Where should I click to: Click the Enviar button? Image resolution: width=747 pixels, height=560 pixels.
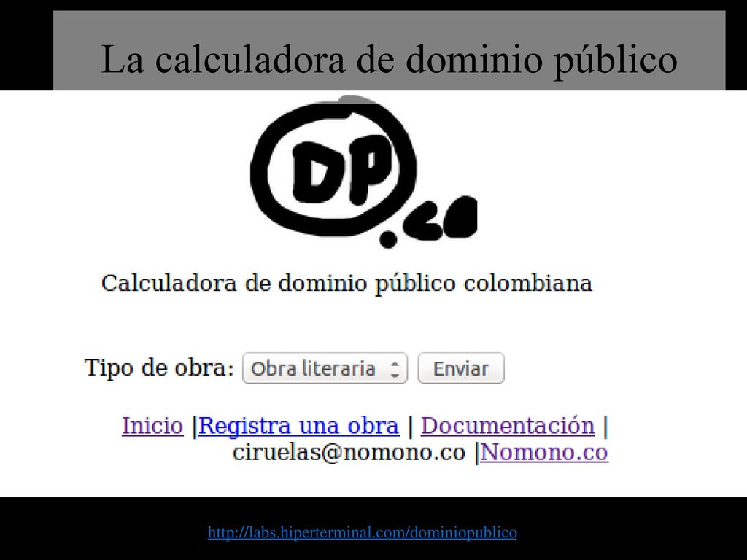pos(461,368)
